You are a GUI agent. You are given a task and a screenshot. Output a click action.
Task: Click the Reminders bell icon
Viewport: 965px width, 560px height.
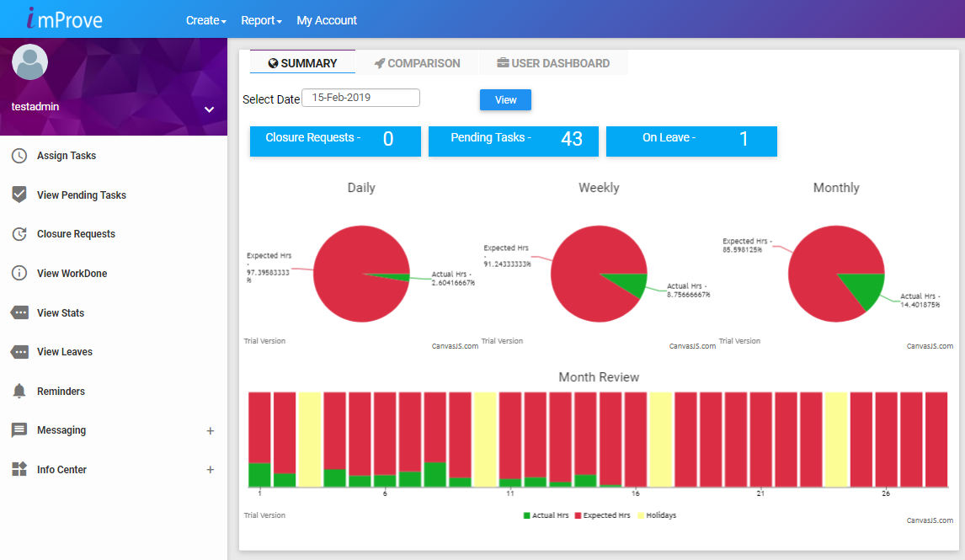tap(19, 391)
